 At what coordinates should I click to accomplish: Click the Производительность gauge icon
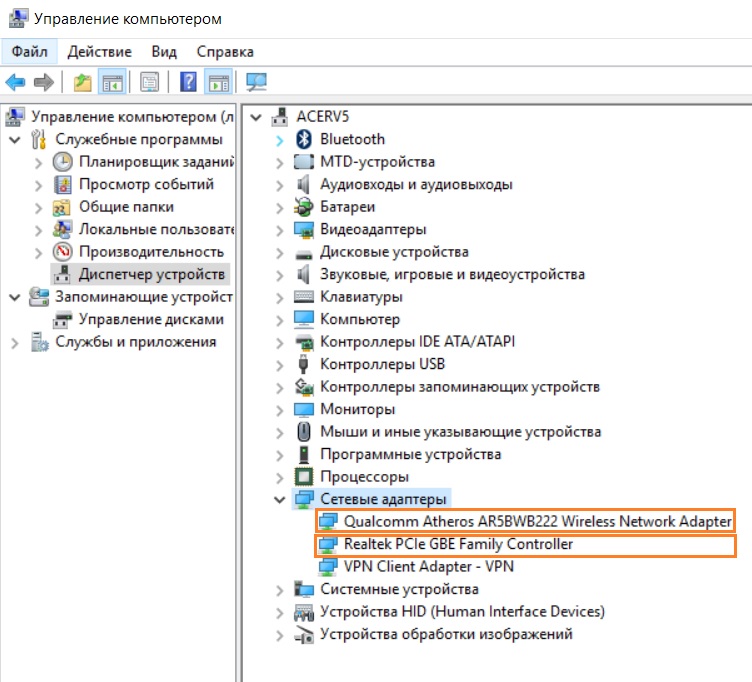click(x=63, y=252)
